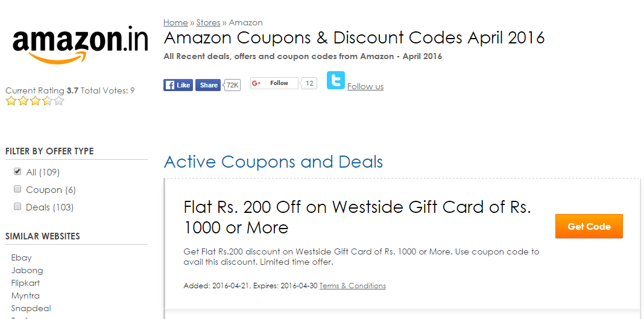Click the 72K share count bubble
The height and width of the screenshot is (319, 644).
pyautogui.click(x=232, y=85)
